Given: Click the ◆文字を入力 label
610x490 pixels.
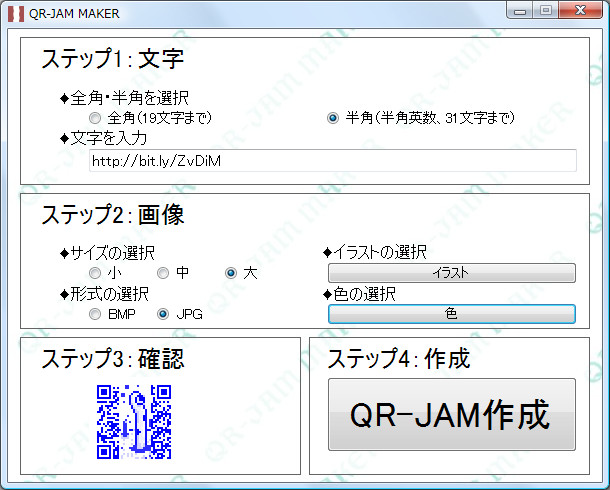Looking at the screenshot, I should pos(103,138).
